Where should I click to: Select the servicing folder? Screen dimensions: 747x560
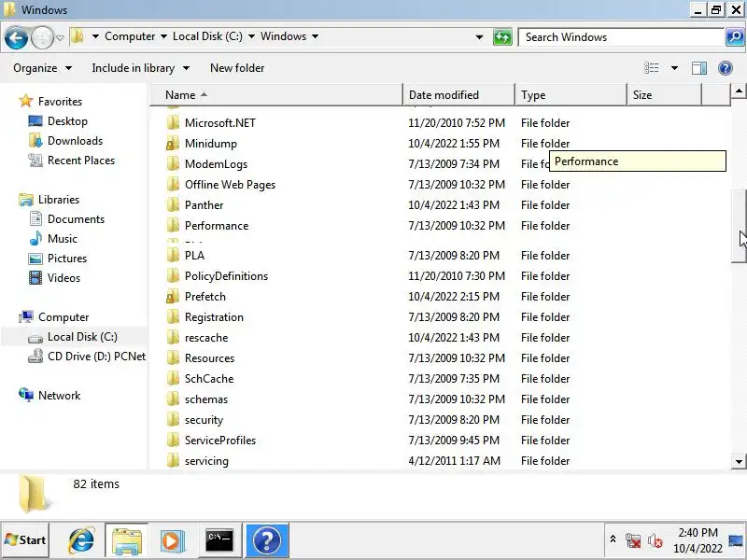(206, 460)
